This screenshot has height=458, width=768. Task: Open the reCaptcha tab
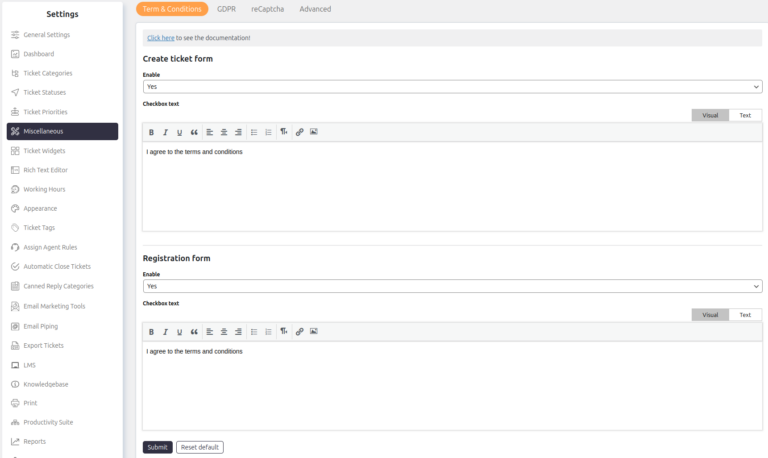[267, 9]
